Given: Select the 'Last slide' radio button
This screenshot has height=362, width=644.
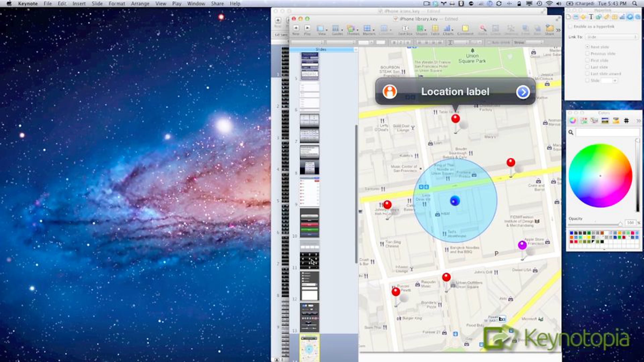Looking at the screenshot, I should [x=587, y=67].
